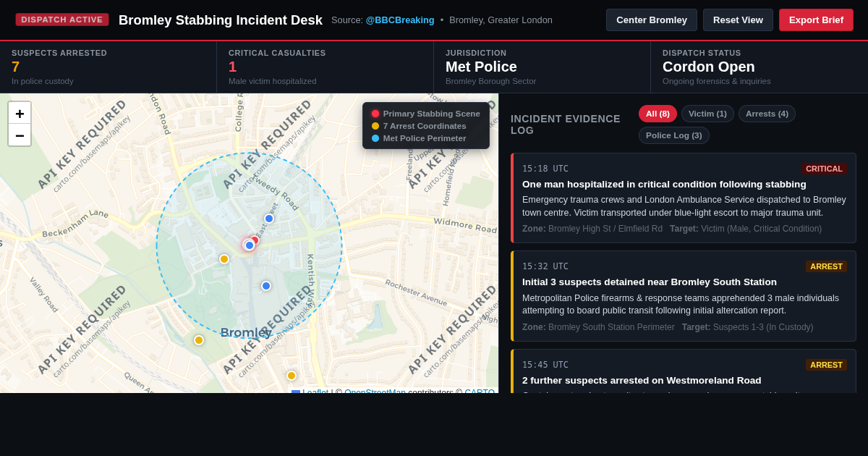Click blue dot in map legend
The width and height of the screenshot is (868, 456).
pyautogui.click(x=375, y=138)
